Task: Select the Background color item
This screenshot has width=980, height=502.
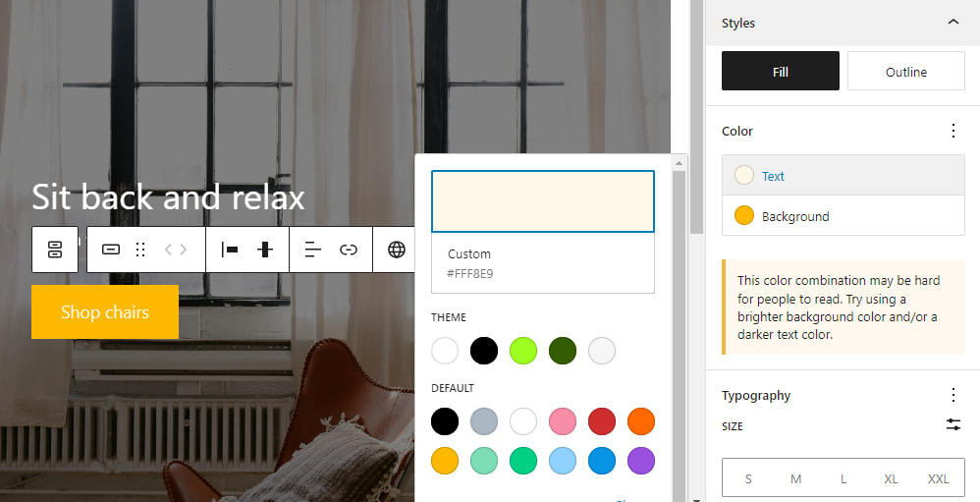Action: point(844,216)
